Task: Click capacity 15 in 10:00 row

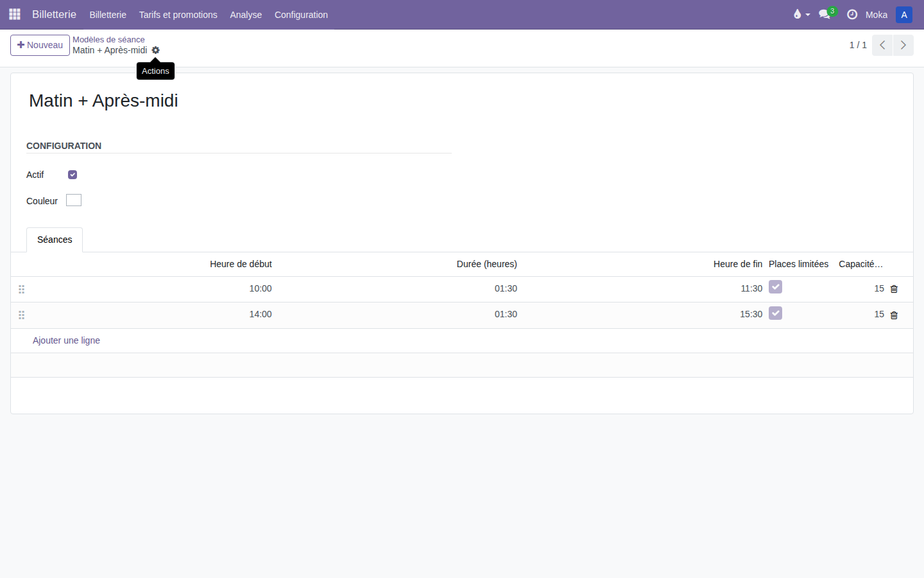Action: 879,288
